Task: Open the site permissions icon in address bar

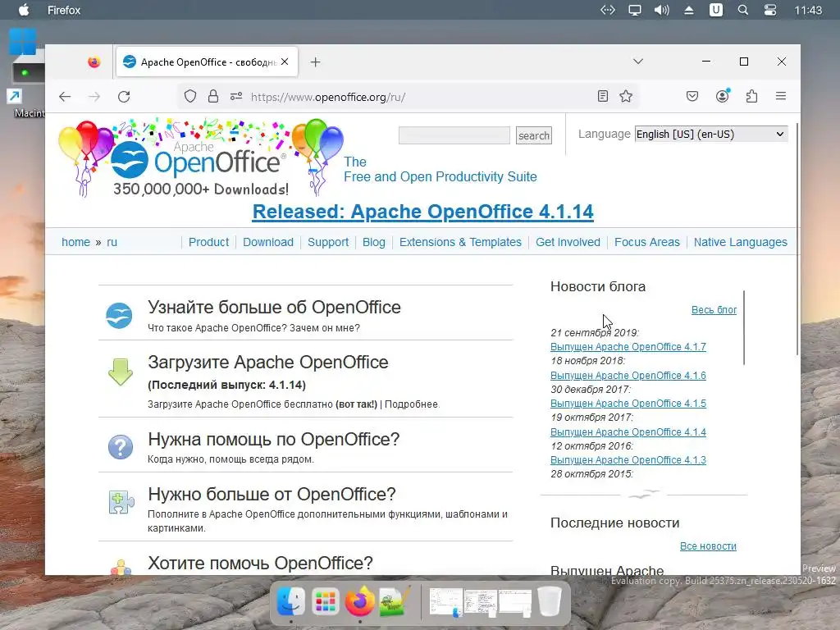Action: tap(236, 97)
